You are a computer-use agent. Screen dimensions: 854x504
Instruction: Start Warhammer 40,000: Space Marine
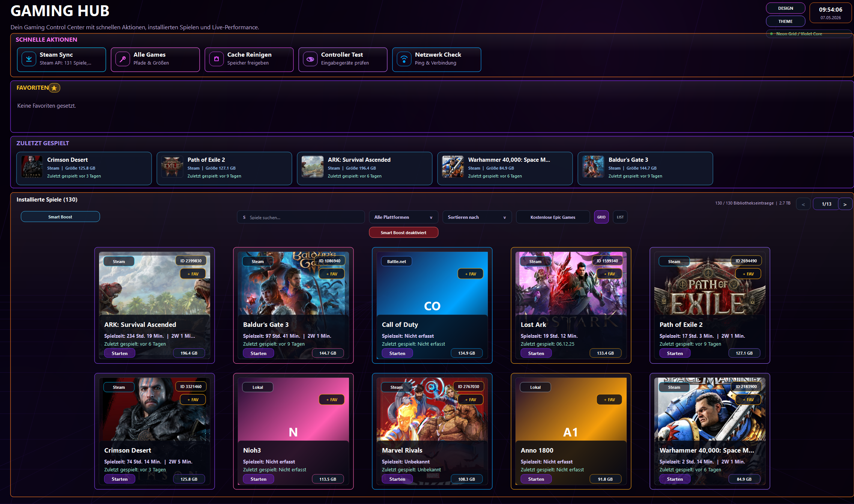pyautogui.click(x=675, y=479)
